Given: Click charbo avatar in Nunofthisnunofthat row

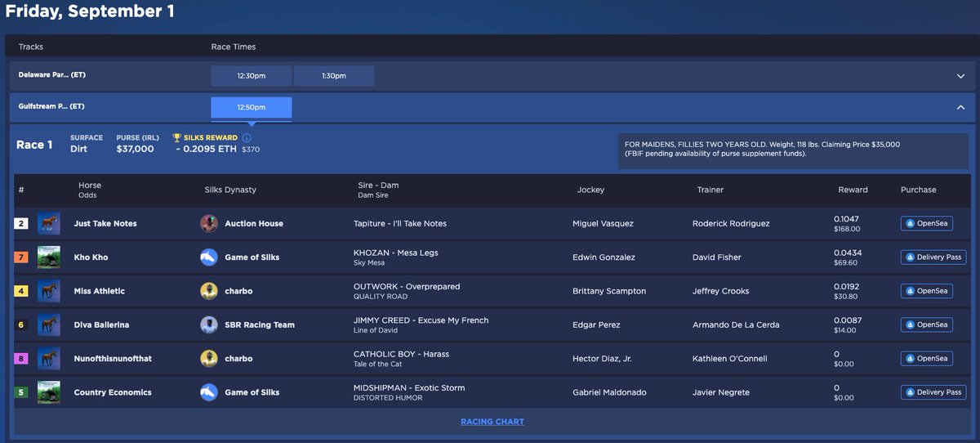Looking at the screenshot, I should click(x=209, y=358).
